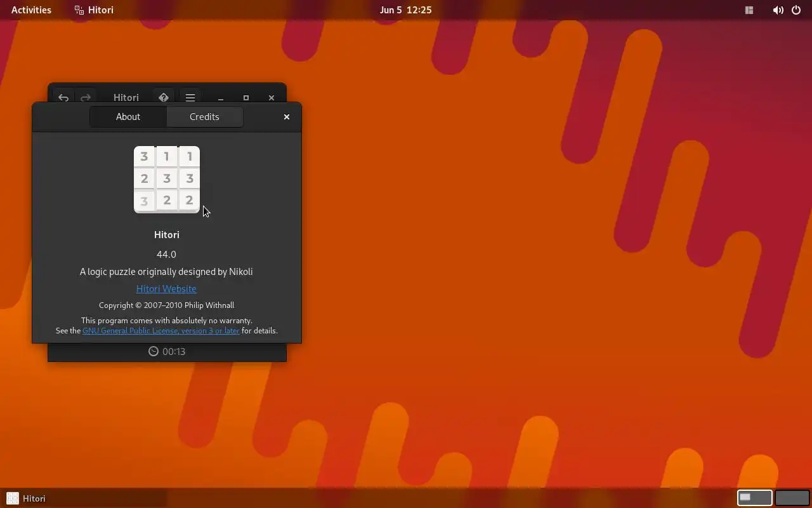This screenshot has width=812, height=508.
Task: Click the Hitori puzzle app logo
Action: [x=167, y=180]
